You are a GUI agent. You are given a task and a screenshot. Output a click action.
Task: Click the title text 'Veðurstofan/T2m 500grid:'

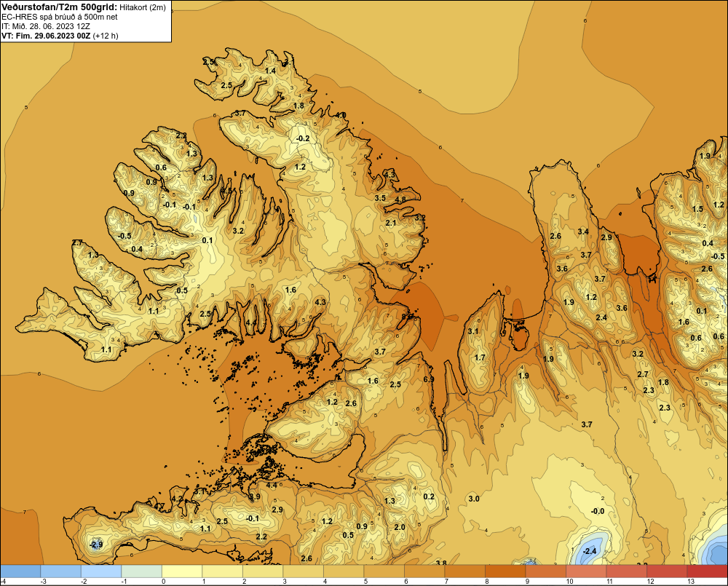[60, 7]
